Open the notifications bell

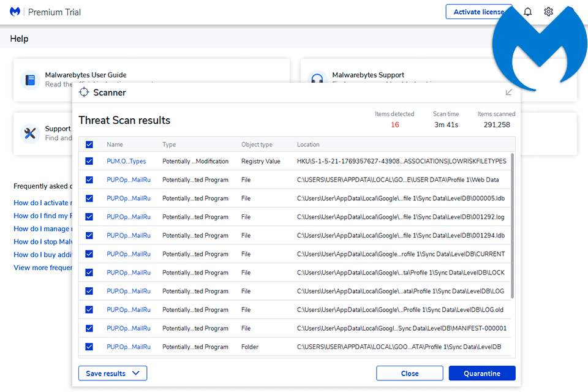[x=527, y=12]
